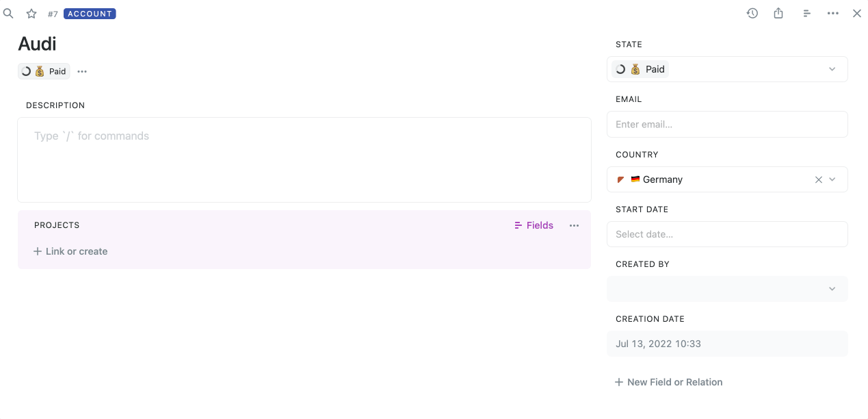This screenshot has height=419, width=868.
Task: Click the Email input field
Action: click(726, 125)
